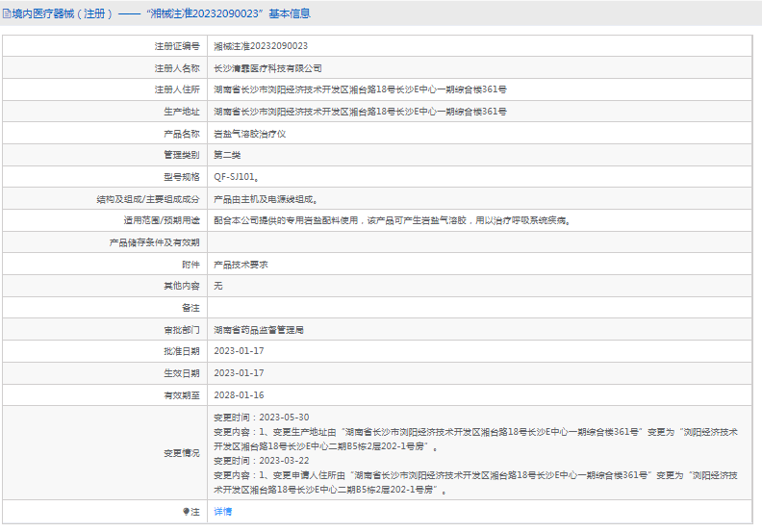This screenshot has height=532, width=762.
Task: Click the 结构及组成/主要组成成分 label
Action: (148, 199)
